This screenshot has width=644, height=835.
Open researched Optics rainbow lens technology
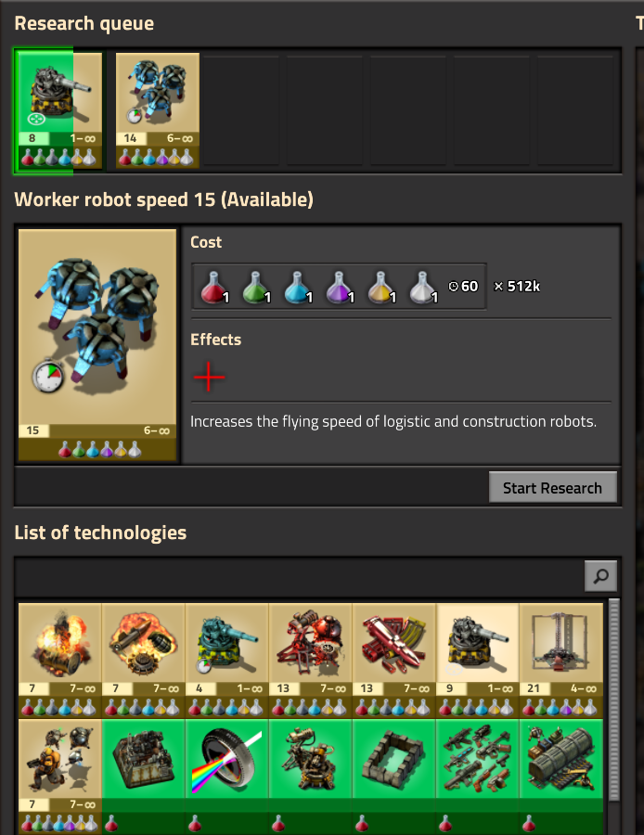[227, 777]
